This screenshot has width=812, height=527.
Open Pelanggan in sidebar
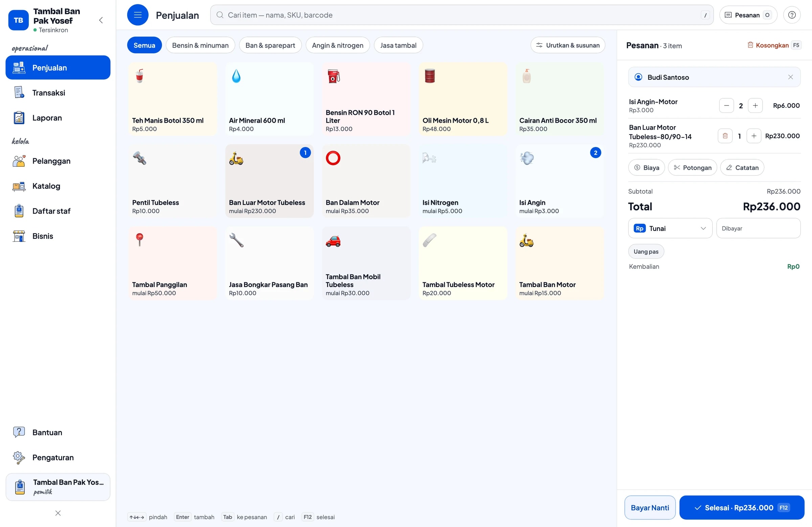[58, 161]
